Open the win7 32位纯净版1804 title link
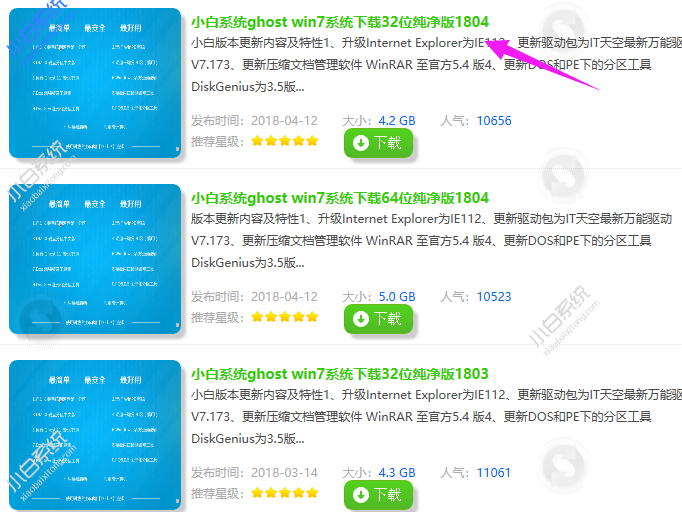The image size is (682, 512). [340, 21]
